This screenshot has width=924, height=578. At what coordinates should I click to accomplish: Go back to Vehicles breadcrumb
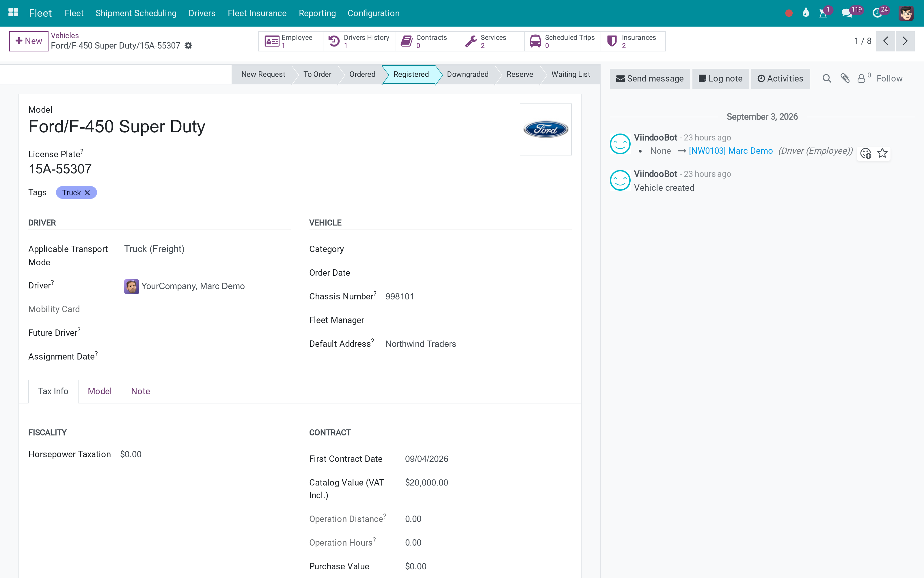tap(65, 36)
